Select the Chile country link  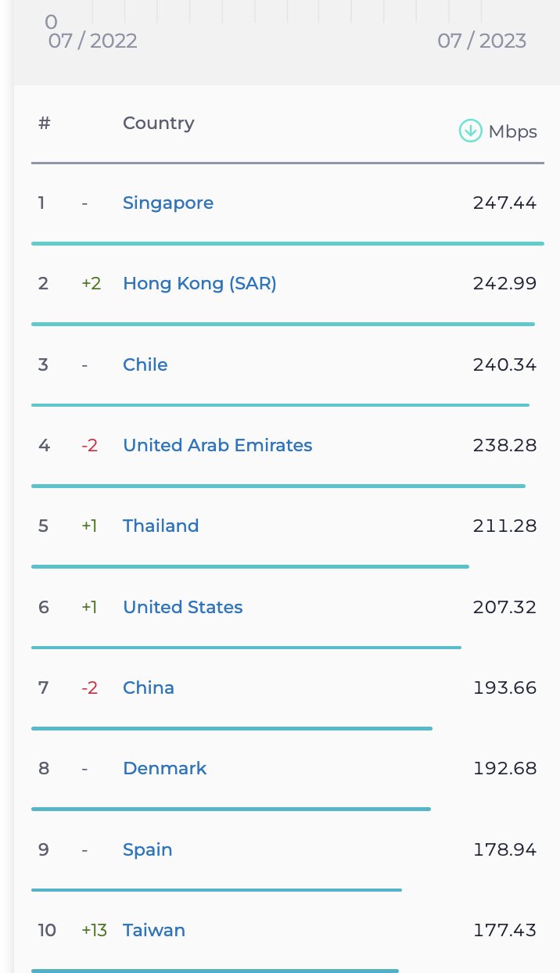[x=145, y=364]
